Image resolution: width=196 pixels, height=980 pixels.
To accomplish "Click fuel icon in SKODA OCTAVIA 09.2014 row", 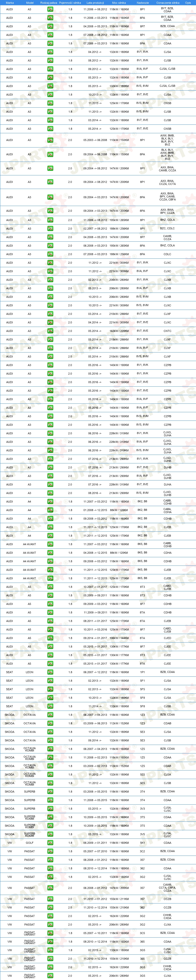I will pyautogui.click(x=50, y=740).
